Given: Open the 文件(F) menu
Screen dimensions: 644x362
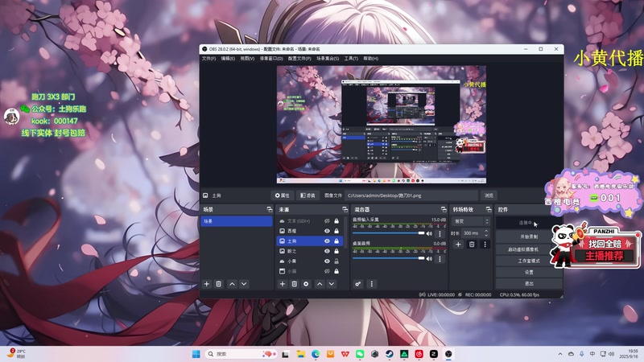Looking at the screenshot, I should pos(208,59).
